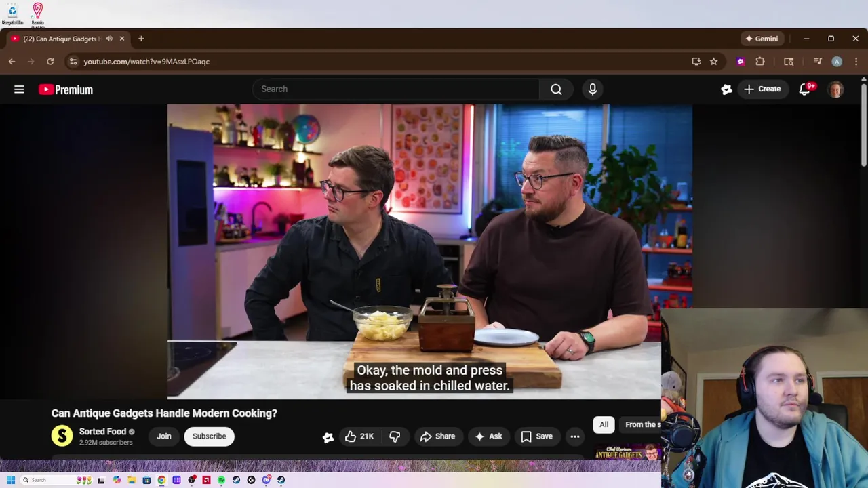Open Chrome profile A avatar

pyautogui.click(x=837, y=62)
